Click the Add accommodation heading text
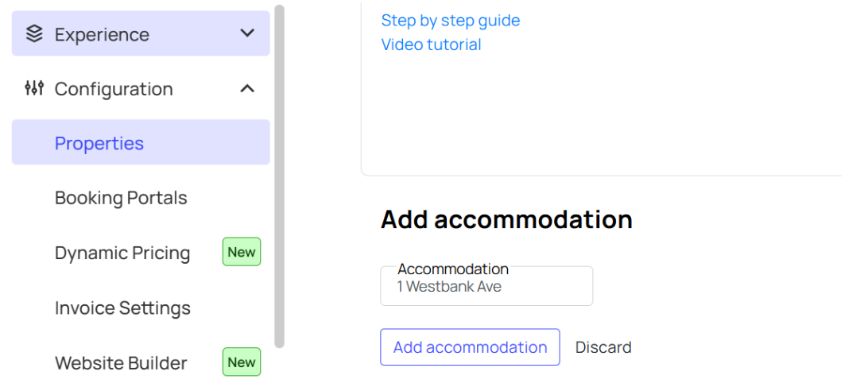This screenshot has width=868, height=387. (x=506, y=219)
